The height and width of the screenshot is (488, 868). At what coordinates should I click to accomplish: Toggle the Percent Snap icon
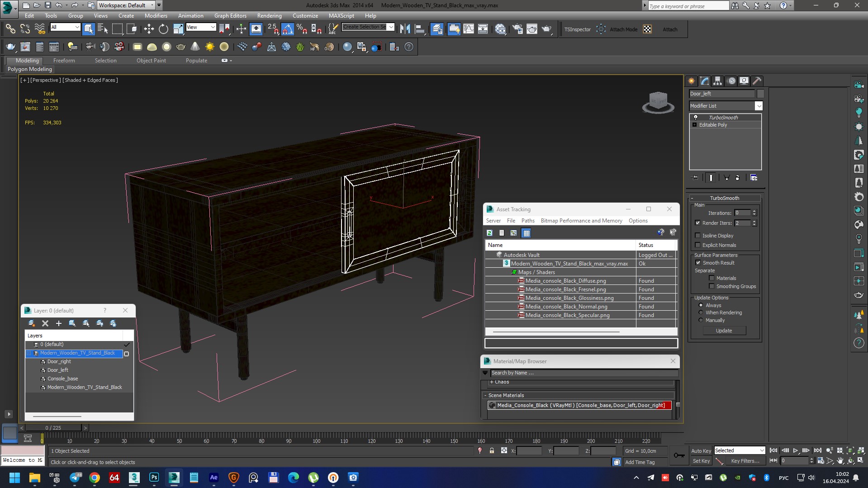[x=302, y=29]
